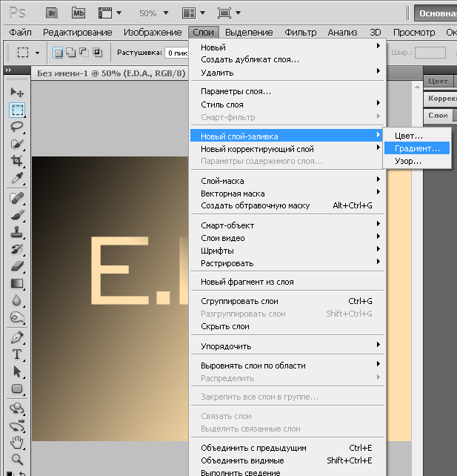Select the 3D Orbit camera tool
Image resolution: width=457 pixels, height=476 pixels.
17,426
